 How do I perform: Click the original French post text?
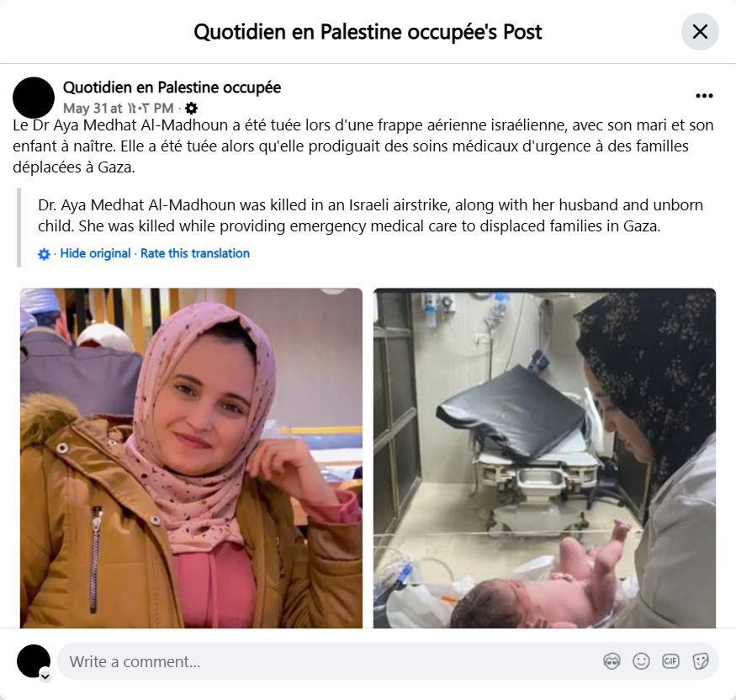(x=363, y=146)
